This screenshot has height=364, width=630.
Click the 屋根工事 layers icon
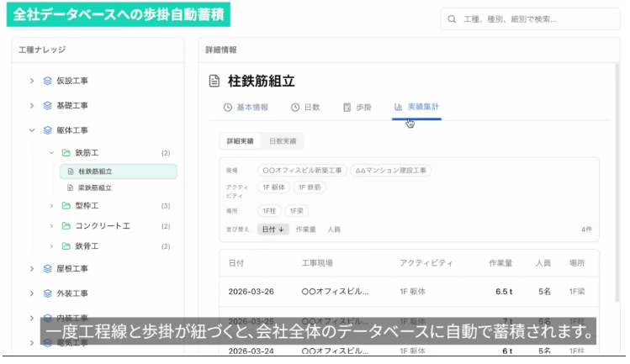(47, 268)
